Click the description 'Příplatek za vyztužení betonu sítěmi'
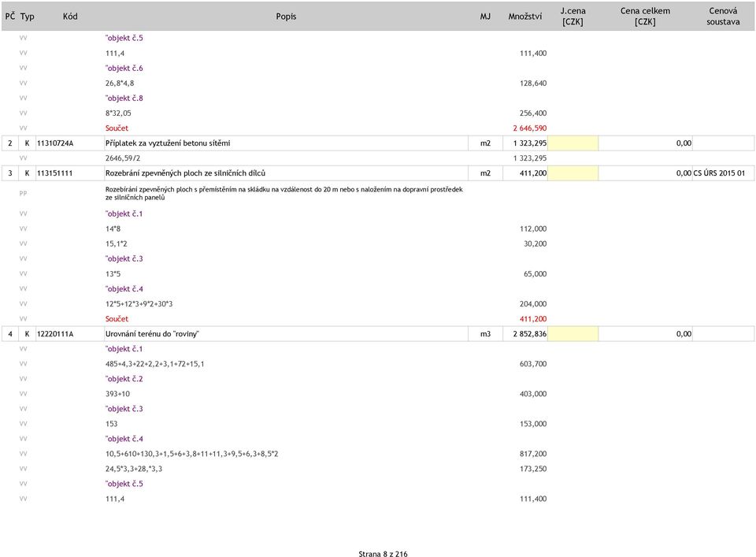Screen dimensions: 756x557 click(168, 143)
